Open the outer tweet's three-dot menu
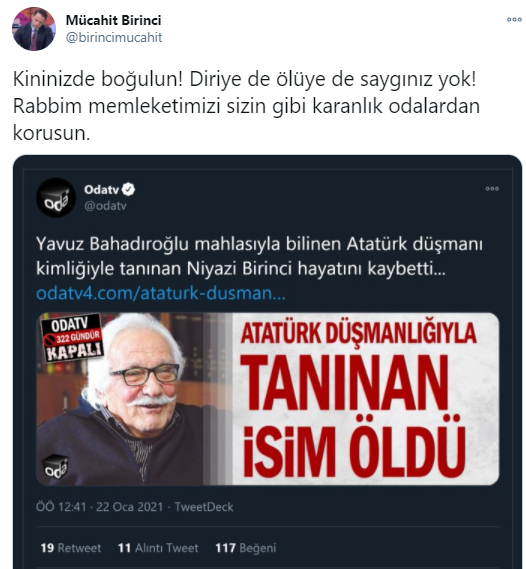The width and height of the screenshot is (526, 569). point(514,20)
